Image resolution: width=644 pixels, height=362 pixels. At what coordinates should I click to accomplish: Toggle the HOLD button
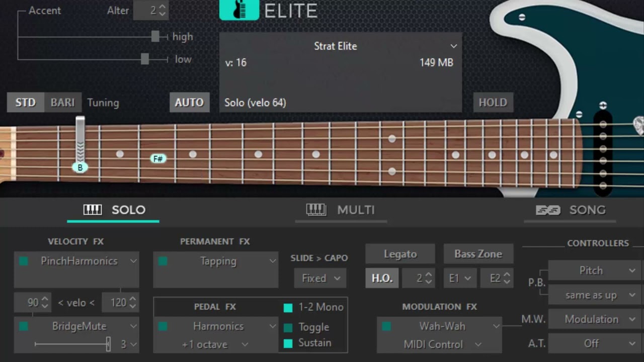pyautogui.click(x=493, y=103)
